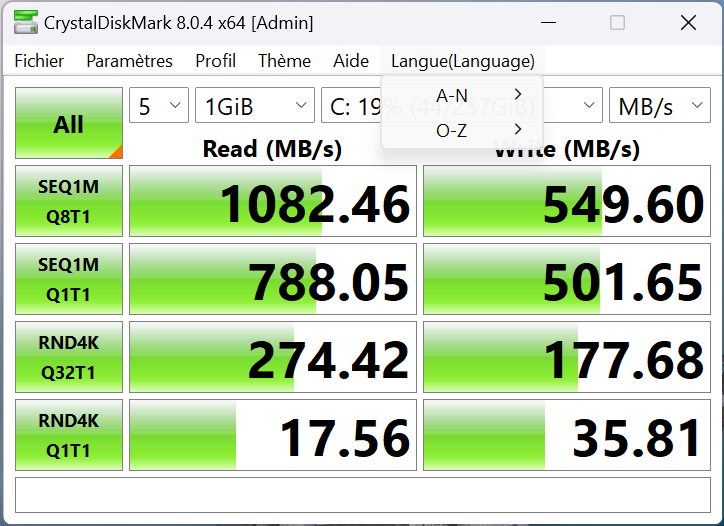Click the 177.68 write result
724x526 pixels.
[567, 357]
